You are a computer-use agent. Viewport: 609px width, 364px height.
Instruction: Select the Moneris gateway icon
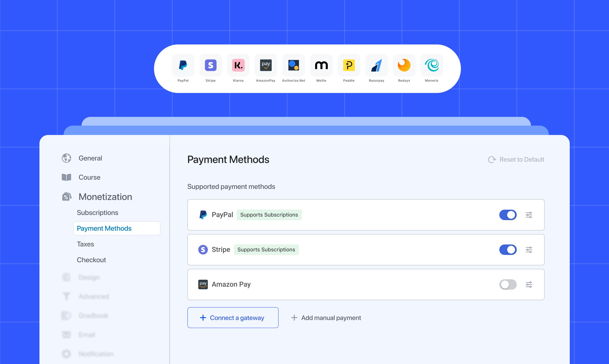[x=432, y=65]
